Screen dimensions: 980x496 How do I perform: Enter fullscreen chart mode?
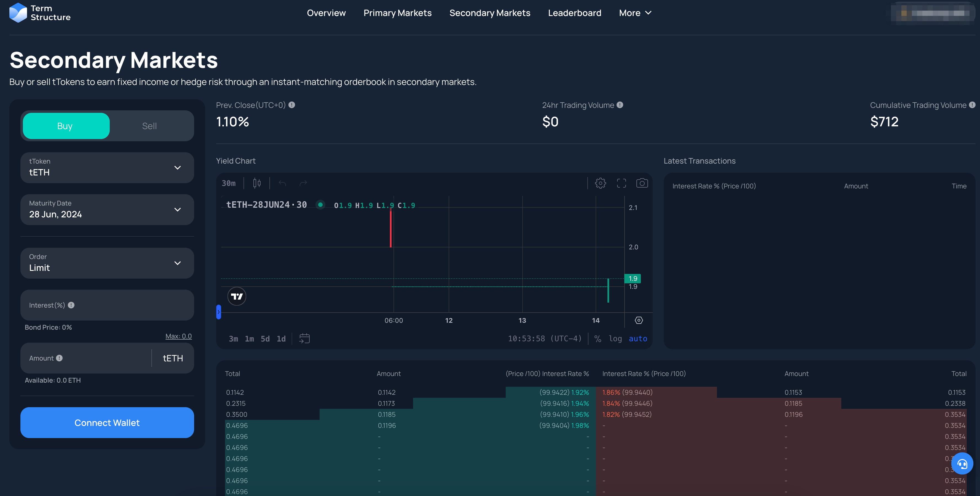pos(621,183)
